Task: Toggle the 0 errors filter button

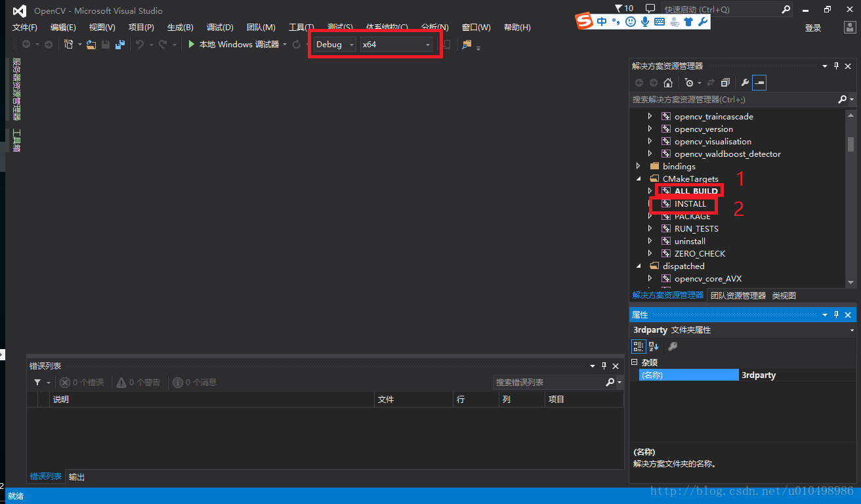Action: 82,382
